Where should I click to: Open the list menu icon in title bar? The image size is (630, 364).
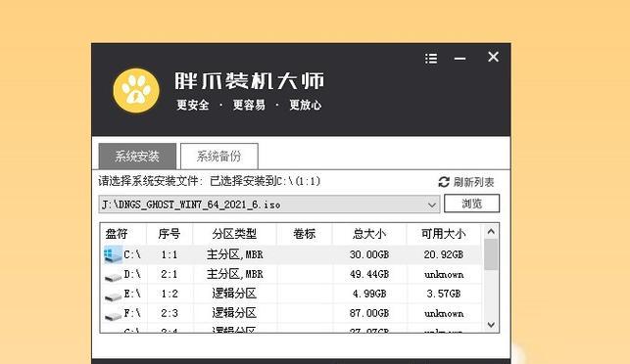(x=431, y=59)
